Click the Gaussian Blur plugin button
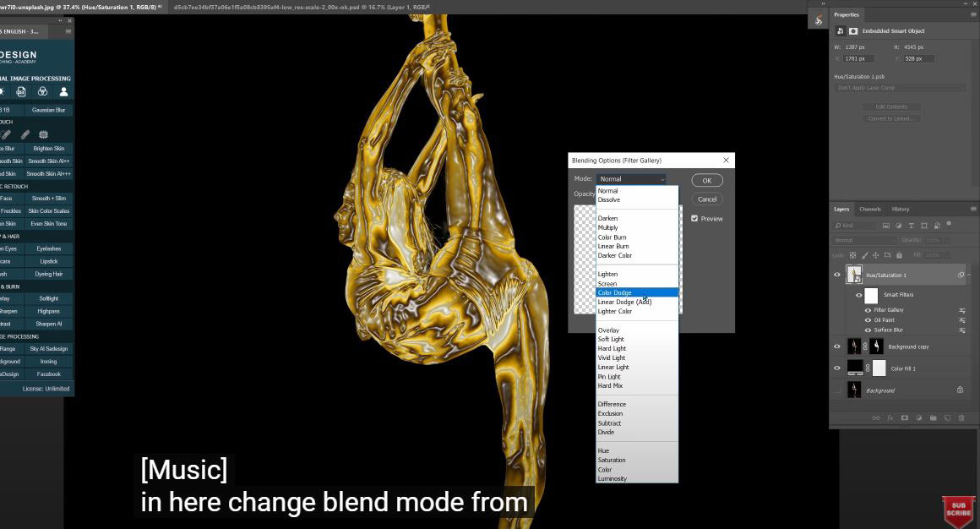This screenshot has height=529, width=980. 48,110
